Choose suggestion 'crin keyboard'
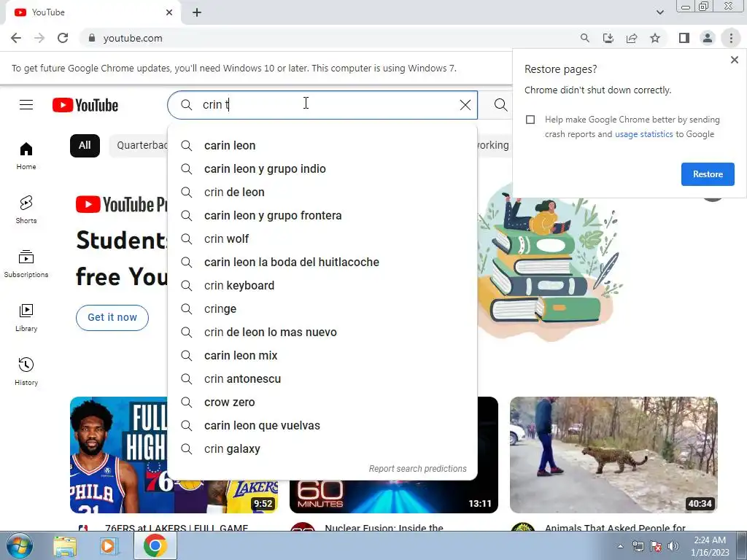Viewport: 747px width, 560px height. tap(322, 286)
